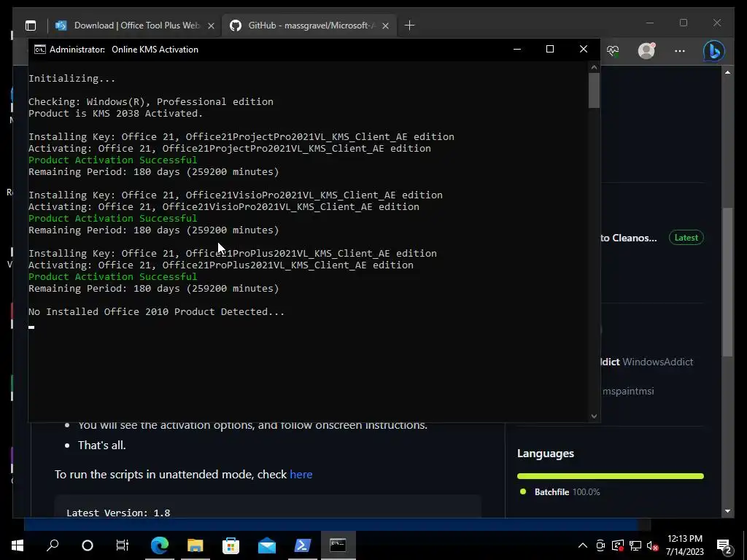The width and height of the screenshot is (747, 560).
Task: Maximize the Edge browser window
Action: [683, 23]
